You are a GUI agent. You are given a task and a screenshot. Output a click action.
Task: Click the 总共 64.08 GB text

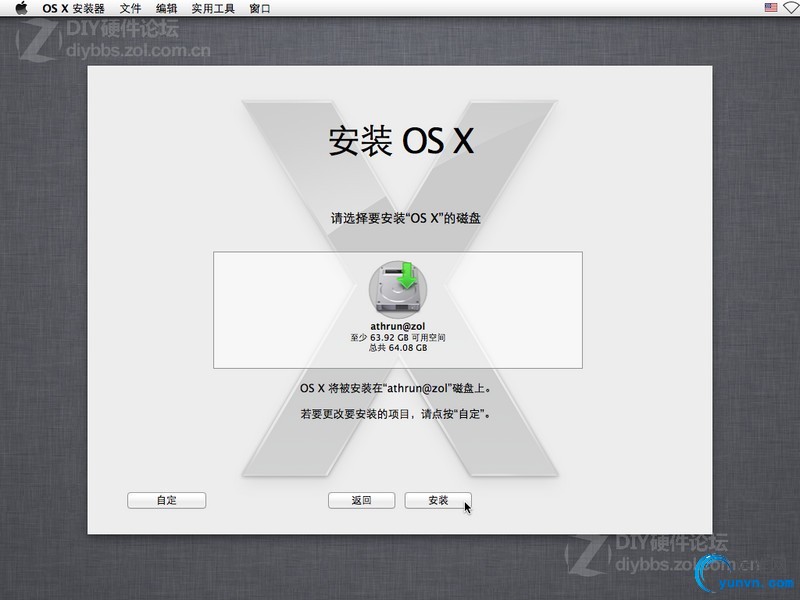(x=398, y=348)
